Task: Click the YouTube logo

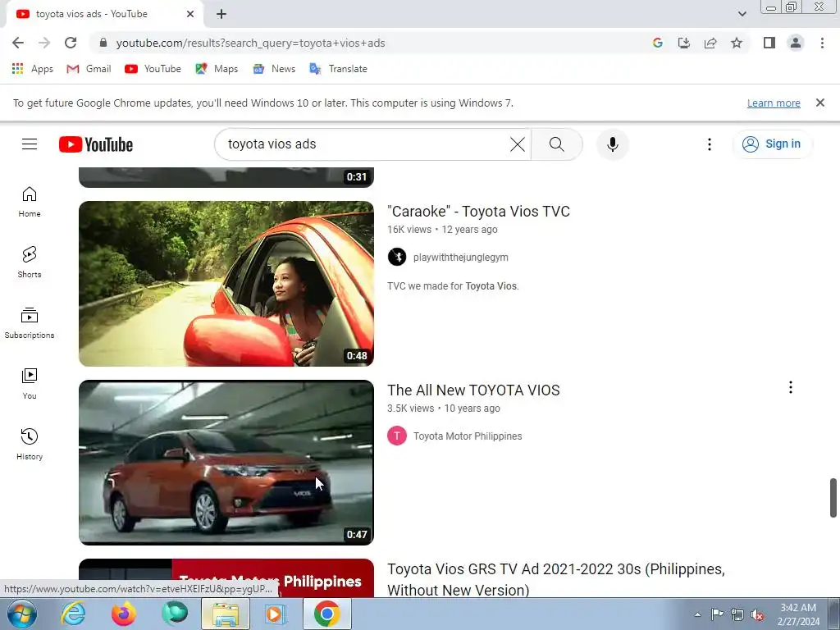Action: pyautogui.click(x=96, y=144)
